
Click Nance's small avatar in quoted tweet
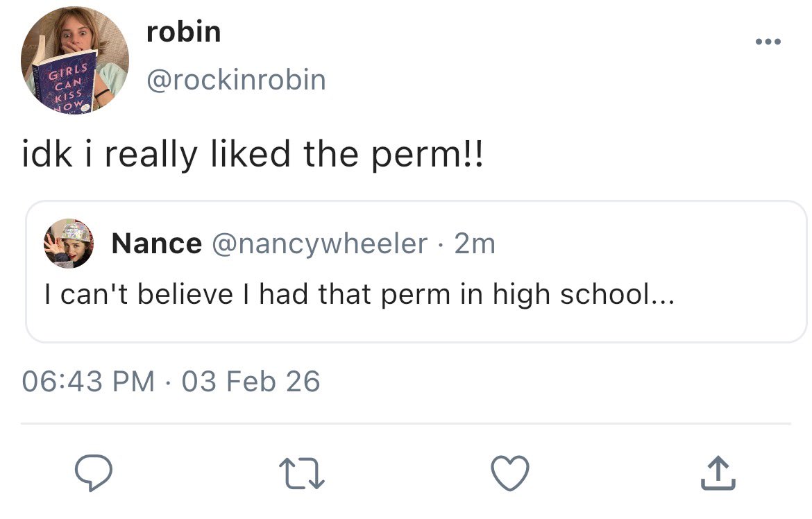pos(69,244)
